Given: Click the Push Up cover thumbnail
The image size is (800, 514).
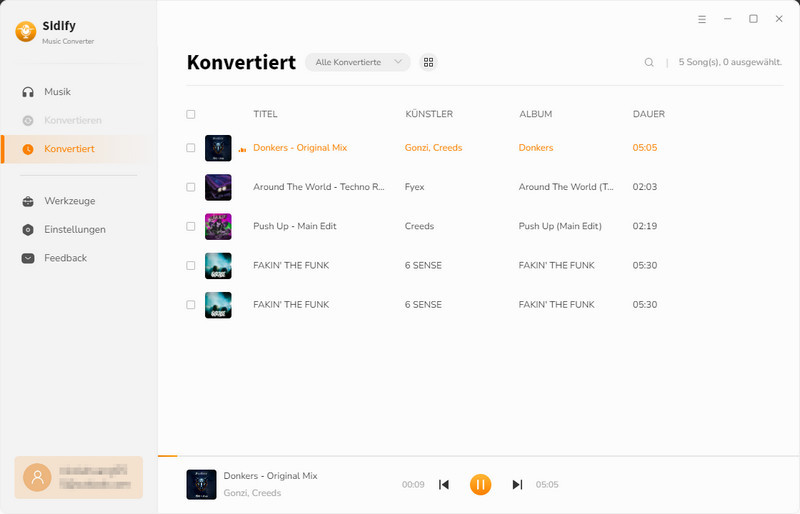Looking at the screenshot, I should point(218,227).
